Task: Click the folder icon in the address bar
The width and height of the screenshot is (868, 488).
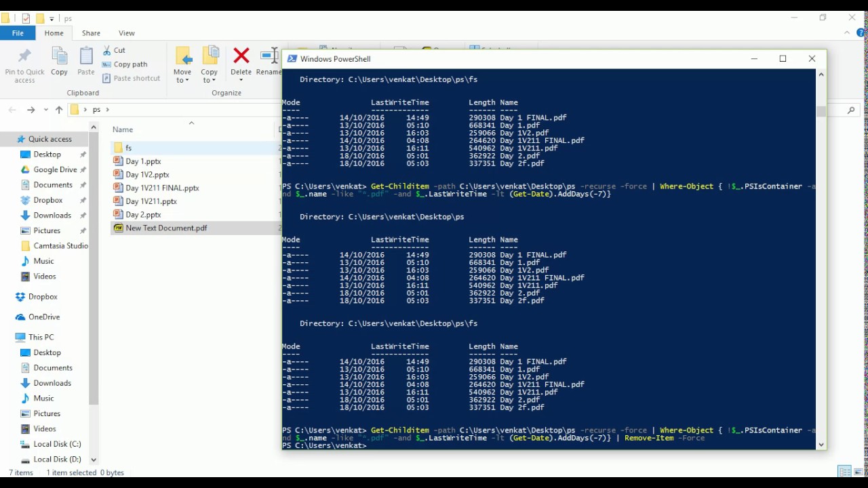Action: [75, 109]
